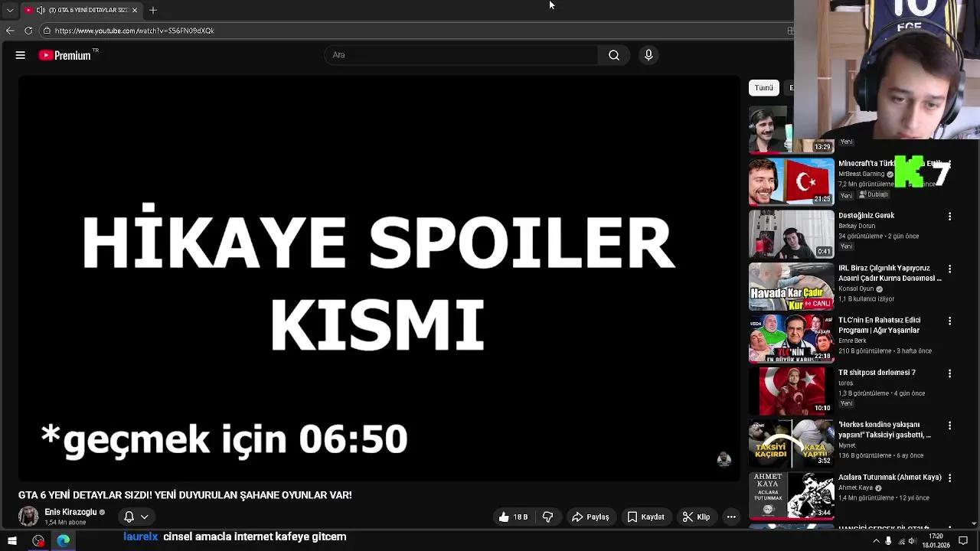Open options menu for TR shitpost derlemesi
Image resolution: width=980 pixels, height=551 pixels.
tap(949, 373)
